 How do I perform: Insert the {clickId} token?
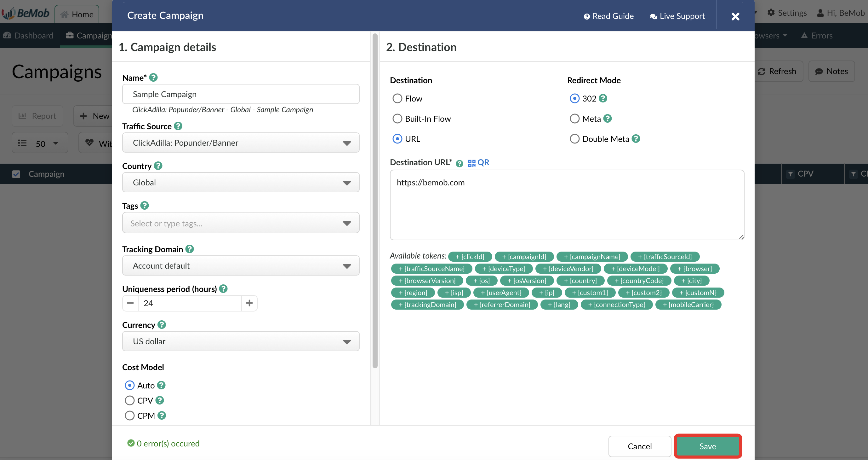(470, 257)
